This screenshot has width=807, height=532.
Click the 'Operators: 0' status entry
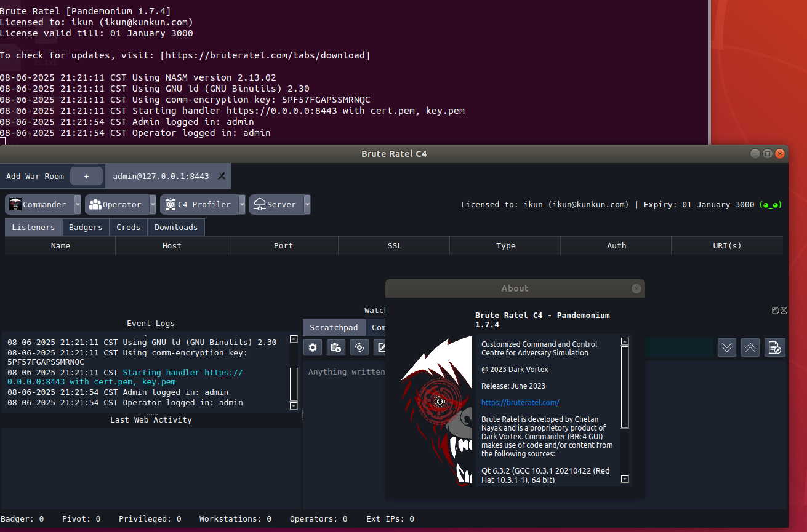pyautogui.click(x=319, y=519)
